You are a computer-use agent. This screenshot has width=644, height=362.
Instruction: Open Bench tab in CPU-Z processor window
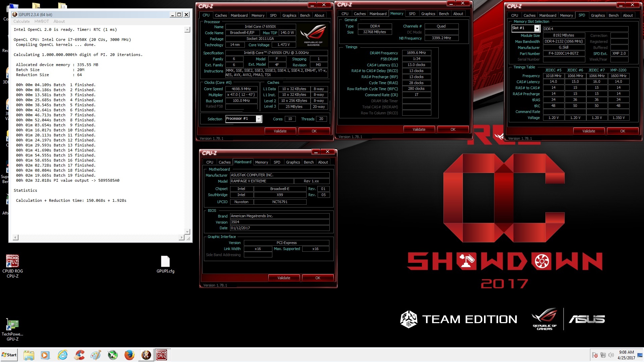305,15
